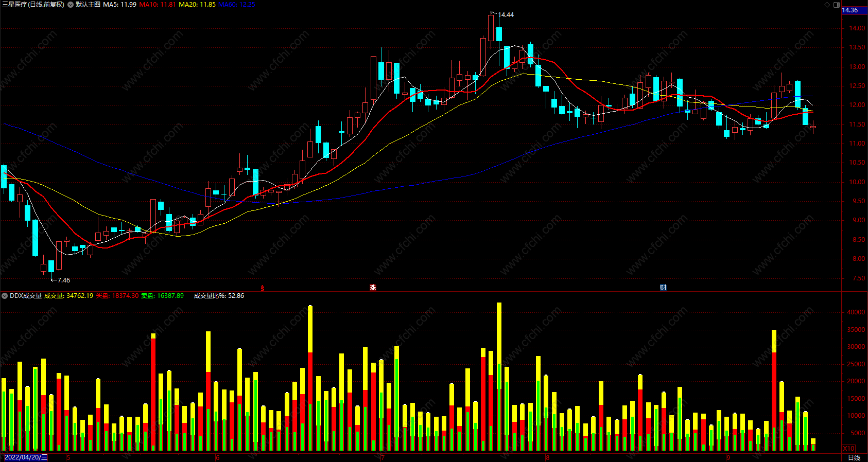This screenshot has width=868, height=462.
Task: Click the 20000 volume axis label
Action: (x=856, y=381)
